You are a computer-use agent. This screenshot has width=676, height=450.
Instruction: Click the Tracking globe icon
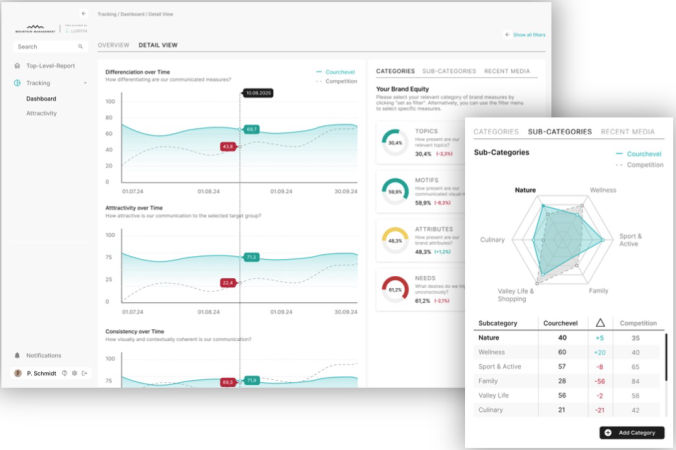pyautogui.click(x=17, y=83)
